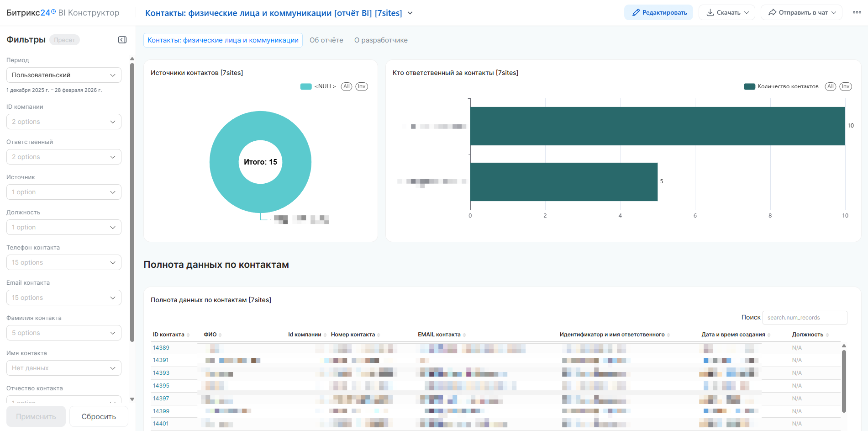Click the Редактировать button
868x431 pixels.
658,12
